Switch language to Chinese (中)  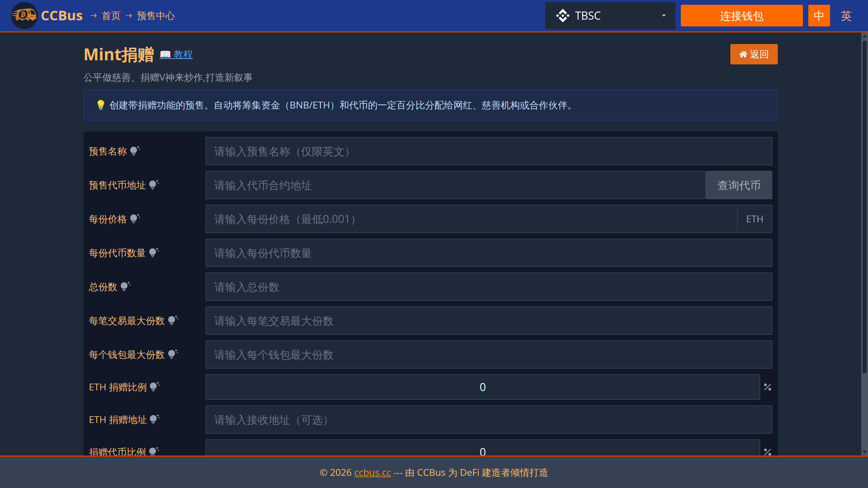819,16
